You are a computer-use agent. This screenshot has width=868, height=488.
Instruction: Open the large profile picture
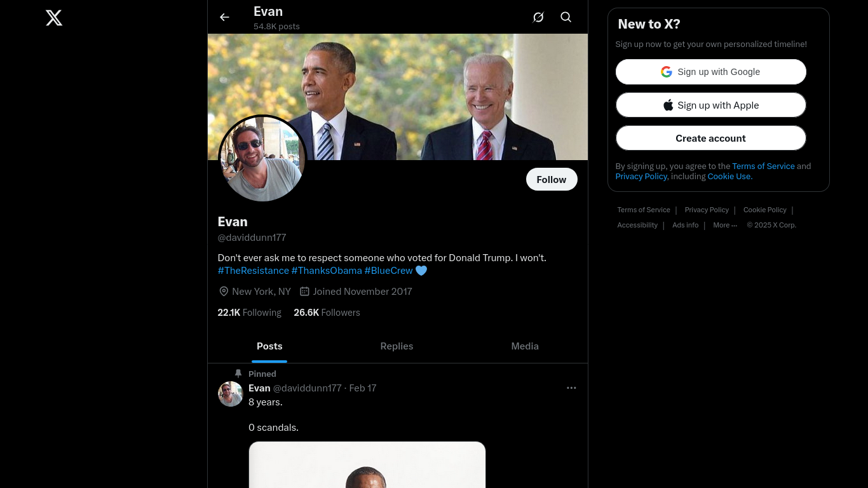pyautogui.click(x=262, y=159)
